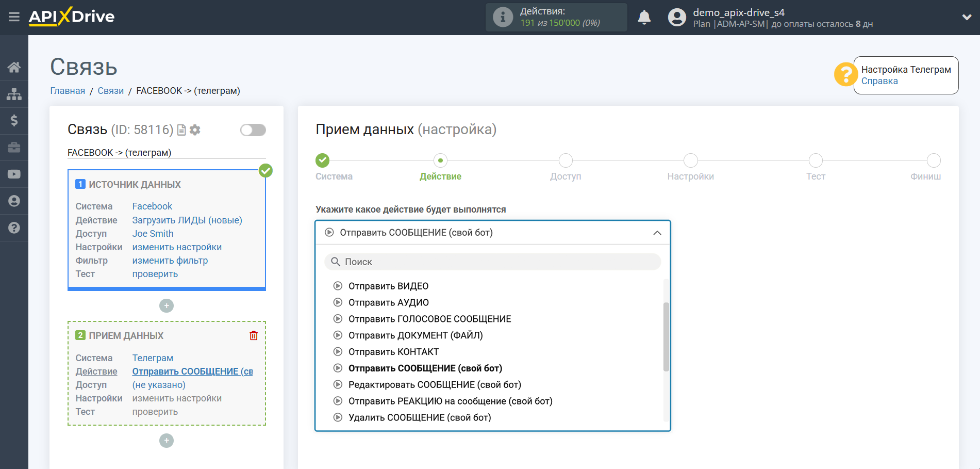Choose Редактировать СООБЩЕНИЕ (свой бот) from list

click(x=434, y=385)
